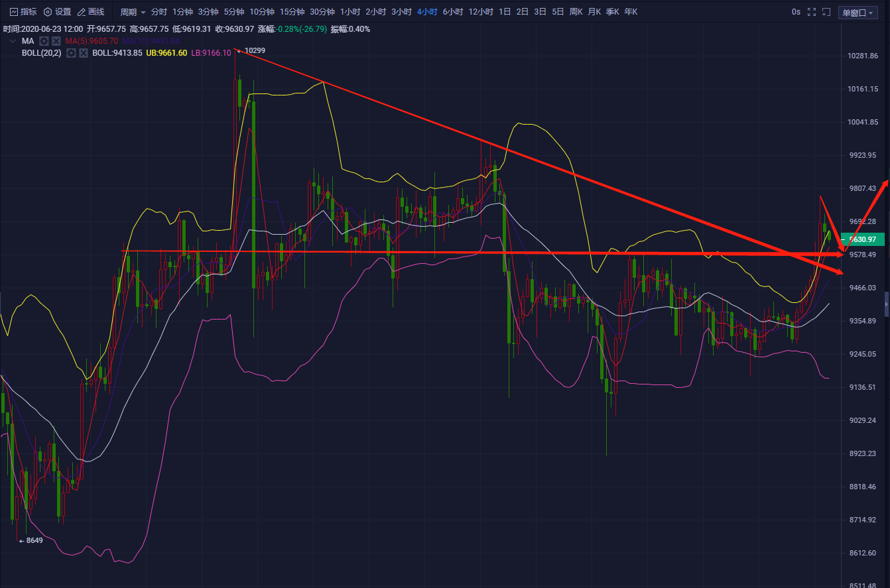Click the 8649 low price marker

tap(31, 541)
